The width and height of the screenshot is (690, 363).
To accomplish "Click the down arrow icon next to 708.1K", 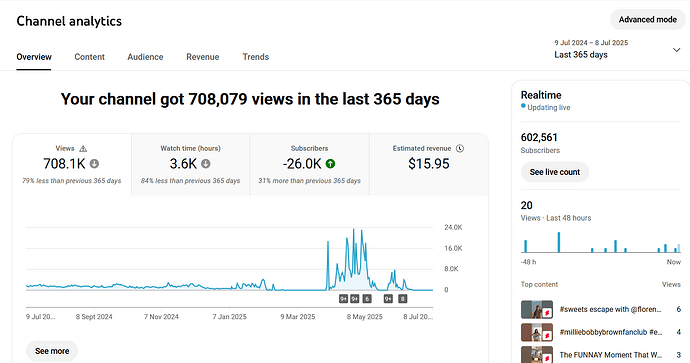I will (x=94, y=164).
